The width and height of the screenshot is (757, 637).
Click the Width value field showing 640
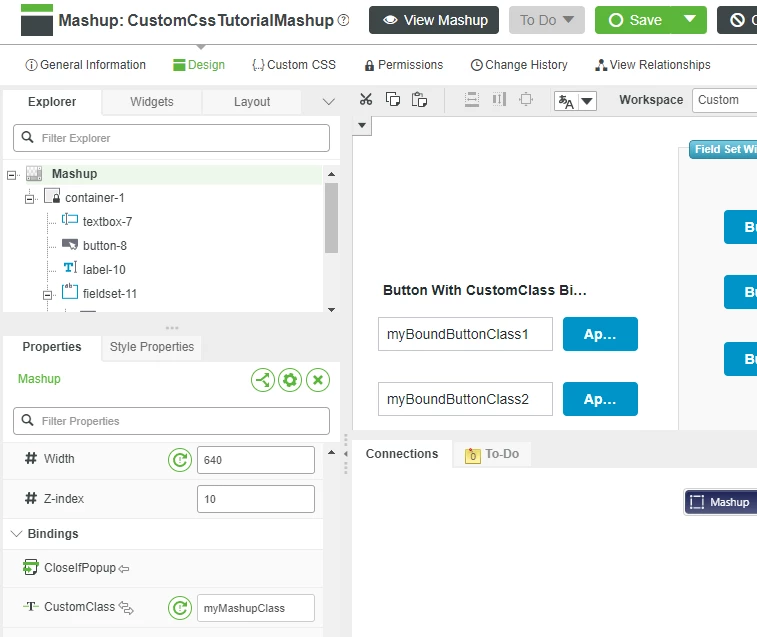(x=256, y=460)
